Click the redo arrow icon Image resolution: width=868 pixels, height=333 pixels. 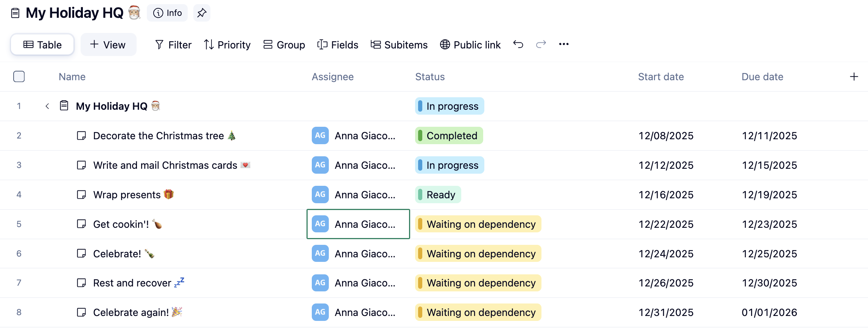click(x=541, y=44)
